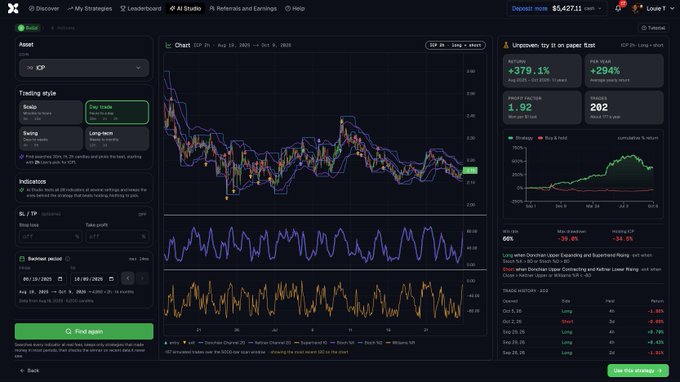Viewport: 680px width, 382px height.
Task: Click the Holding ICP -34.5% value
Action: pyautogui.click(x=622, y=239)
